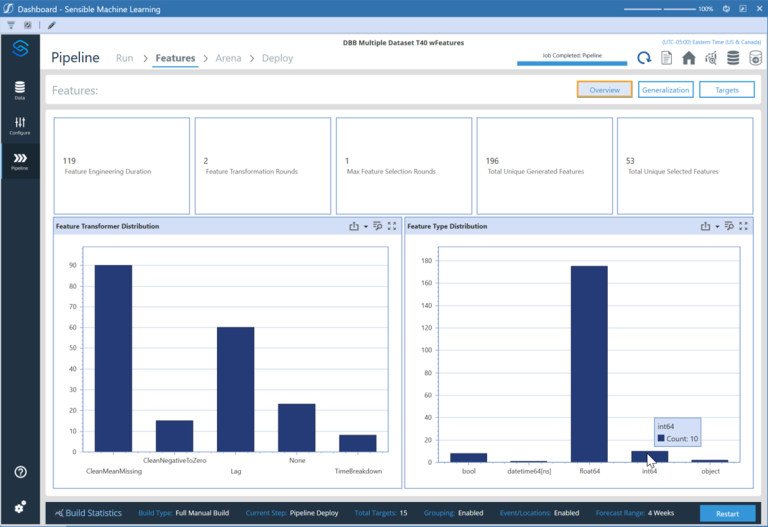
Task: Open the help question mark icon
Action: tap(20, 472)
